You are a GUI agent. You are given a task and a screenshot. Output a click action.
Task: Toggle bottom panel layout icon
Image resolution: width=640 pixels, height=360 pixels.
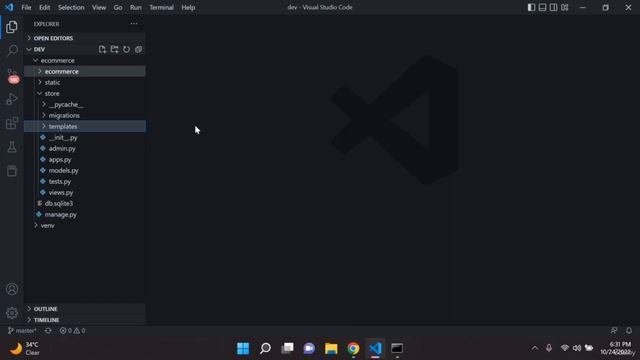click(542, 7)
